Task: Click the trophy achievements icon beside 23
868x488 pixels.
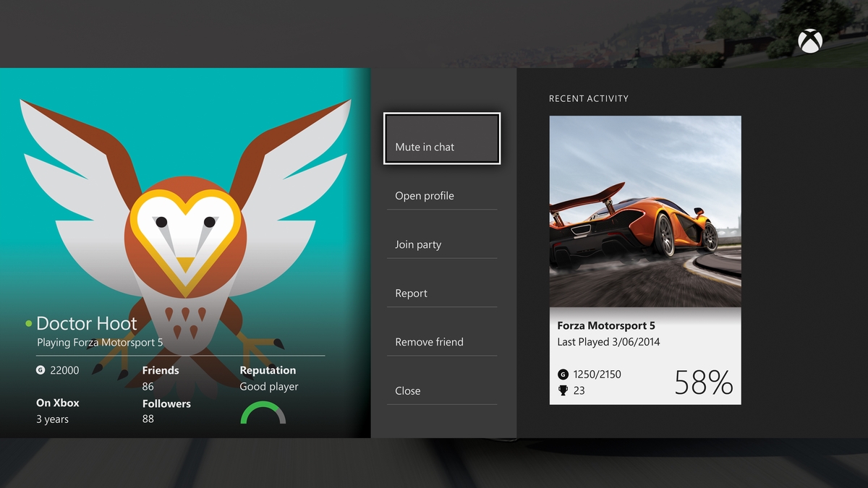Action: point(563,390)
